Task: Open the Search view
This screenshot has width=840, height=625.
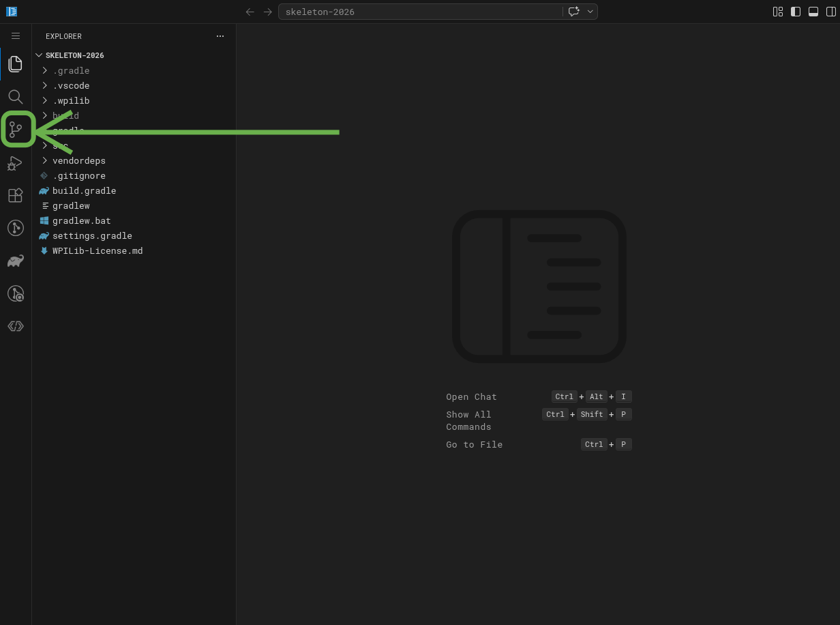Action: pyautogui.click(x=16, y=97)
